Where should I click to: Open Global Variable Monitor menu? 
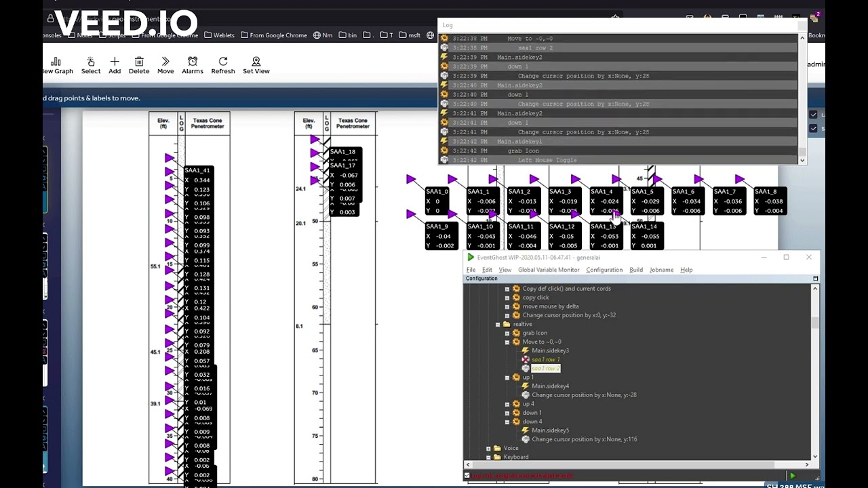pos(549,270)
